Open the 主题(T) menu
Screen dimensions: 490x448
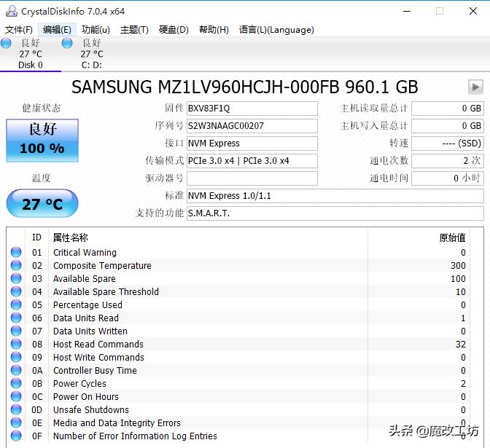tap(134, 30)
